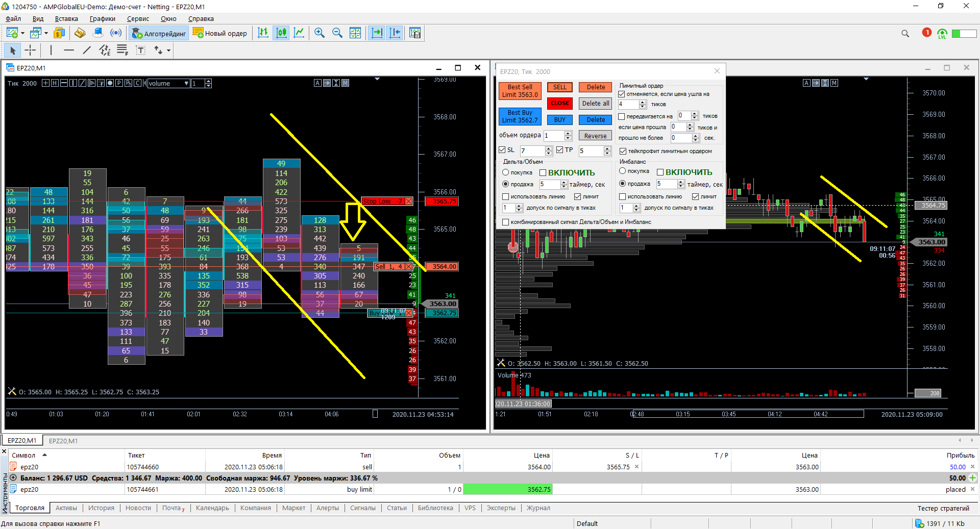Check 'комбинированный сигнал Дельта/Объем и Имбаланс'
Viewport: 980px width, 529px height.
click(506, 222)
